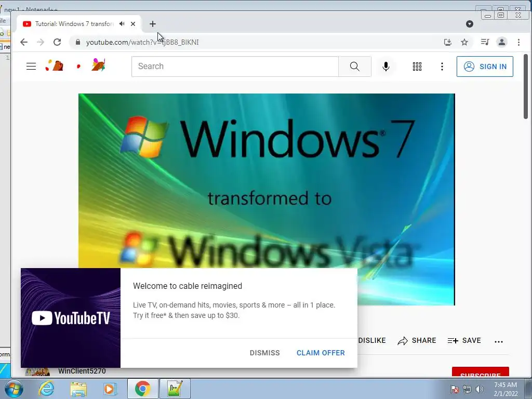Image resolution: width=532 pixels, height=399 pixels.
Task: Open the system volume tray icon
Action: click(x=480, y=389)
